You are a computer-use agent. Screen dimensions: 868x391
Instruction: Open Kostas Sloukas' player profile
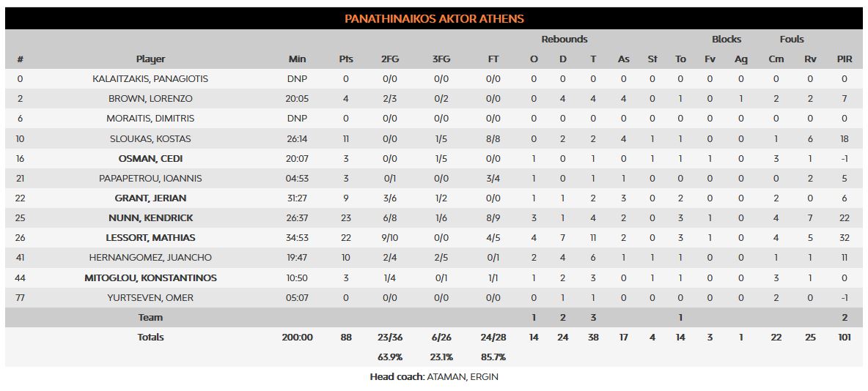tap(150, 138)
